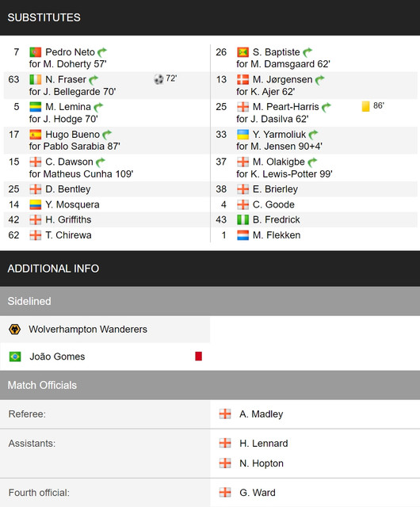This screenshot has height=507, width=420.
Task: Click the yellow card icon at 86'
Action: click(365, 106)
